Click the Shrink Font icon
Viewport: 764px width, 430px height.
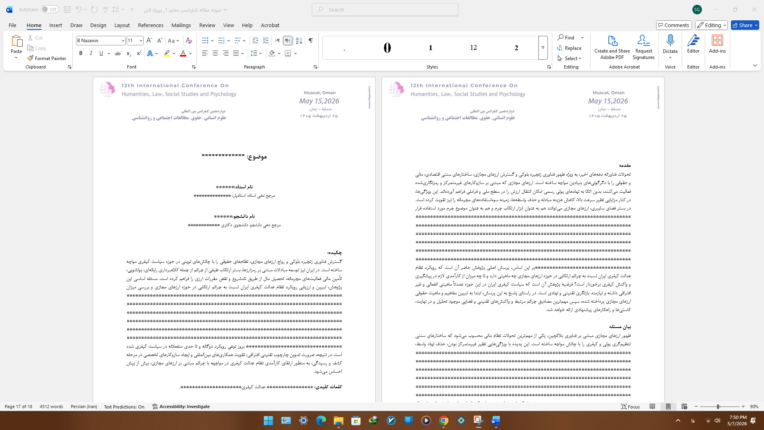click(159, 40)
